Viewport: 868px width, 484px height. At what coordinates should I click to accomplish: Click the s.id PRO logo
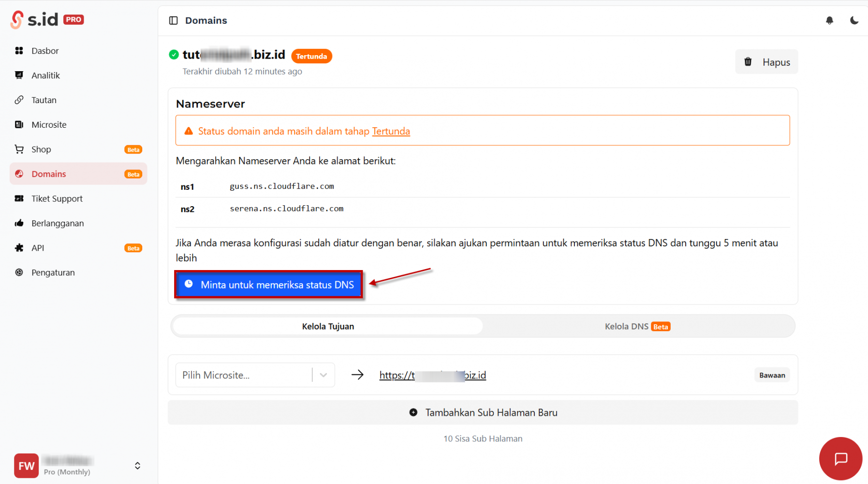pyautogui.click(x=47, y=19)
